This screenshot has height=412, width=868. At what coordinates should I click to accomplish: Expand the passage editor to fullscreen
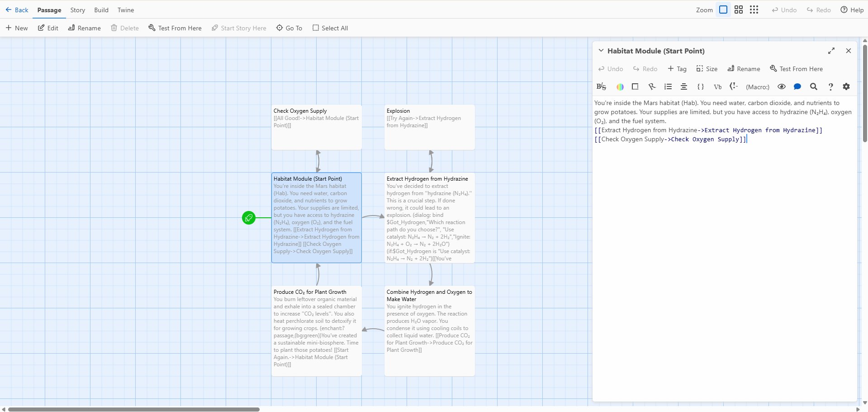(x=831, y=51)
